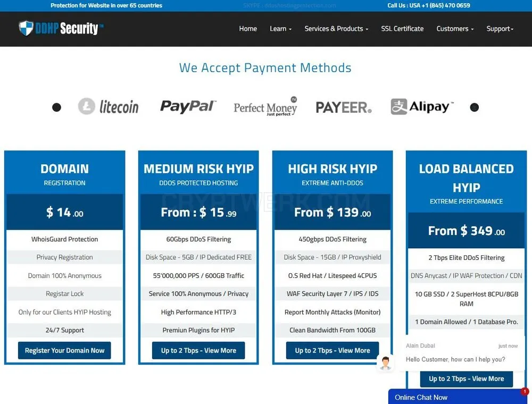The width and height of the screenshot is (532, 404).
Task: Click 'WAF Security Layer 7 / IPS / IDS'
Action: pyautogui.click(x=332, y=294)
